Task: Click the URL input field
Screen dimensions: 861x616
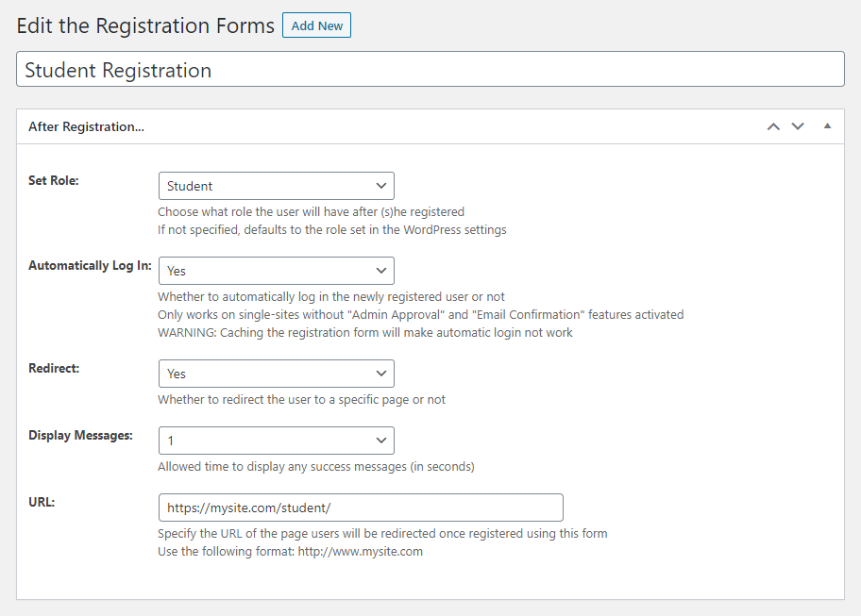Action: [x=361, y=508]
